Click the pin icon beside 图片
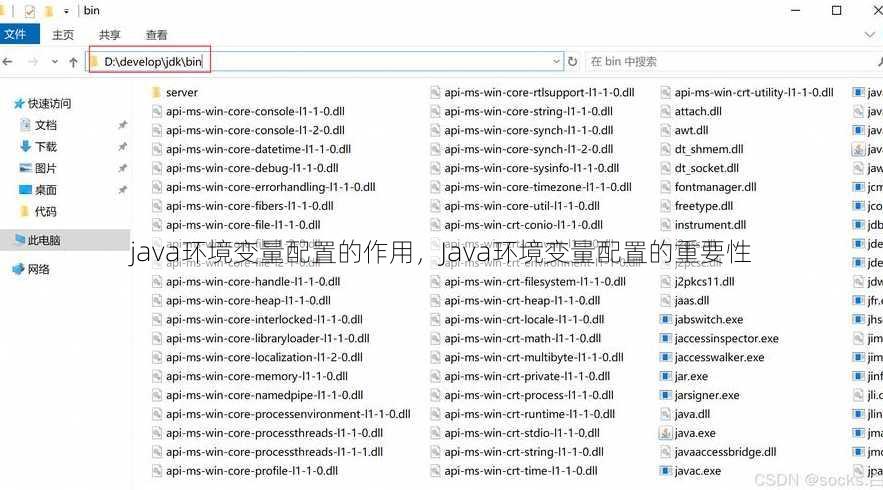 click(122, 168)
